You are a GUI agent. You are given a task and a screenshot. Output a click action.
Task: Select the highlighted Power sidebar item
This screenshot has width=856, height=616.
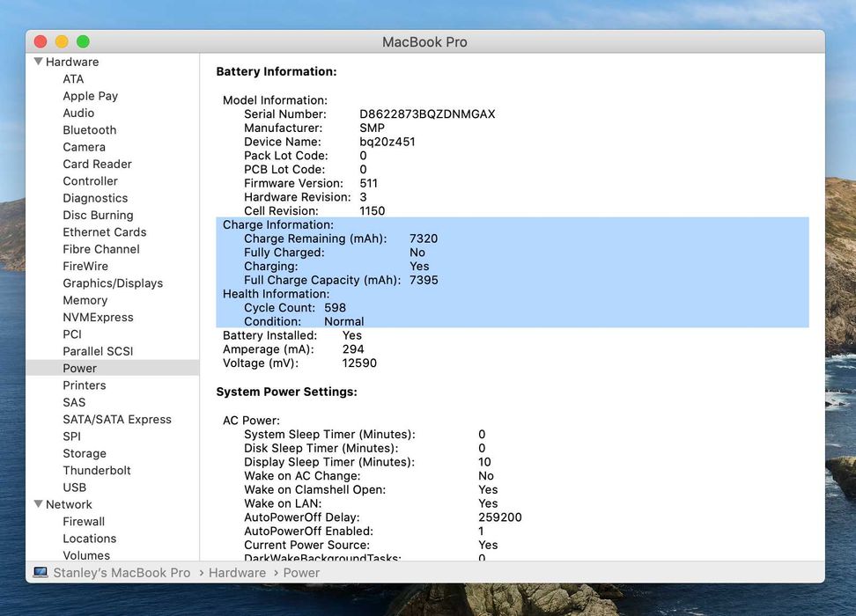113,368
